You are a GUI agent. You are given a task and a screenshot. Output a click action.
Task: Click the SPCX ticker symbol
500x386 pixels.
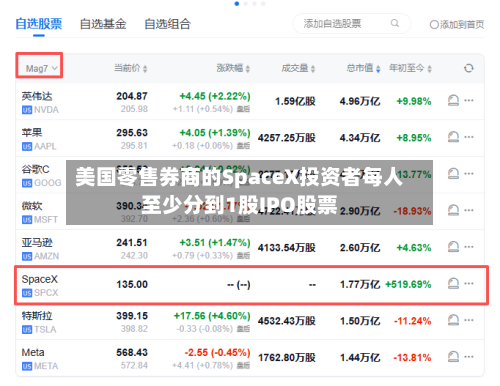(x=46, y=293)
